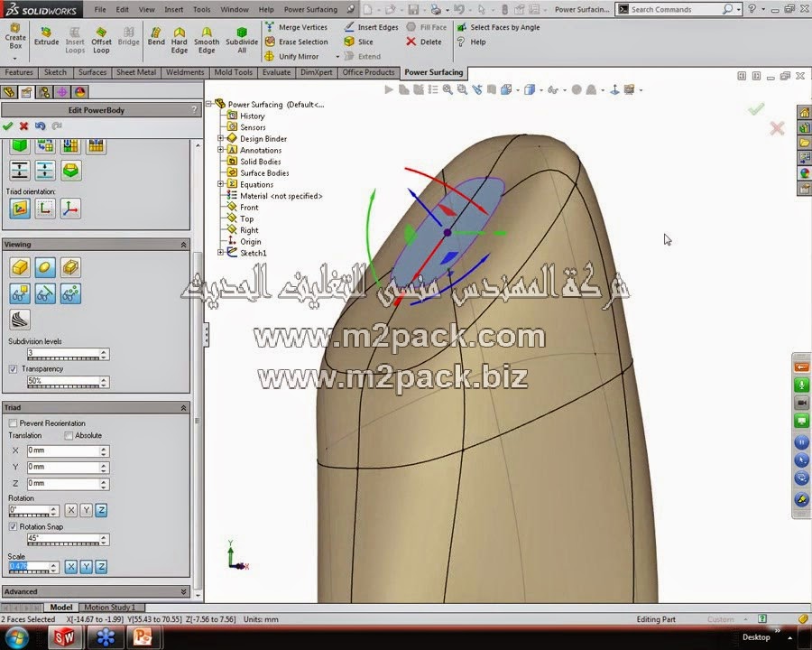Click Erase Selection command
Screen dimensions: 812x650
[x=296, y=42]
